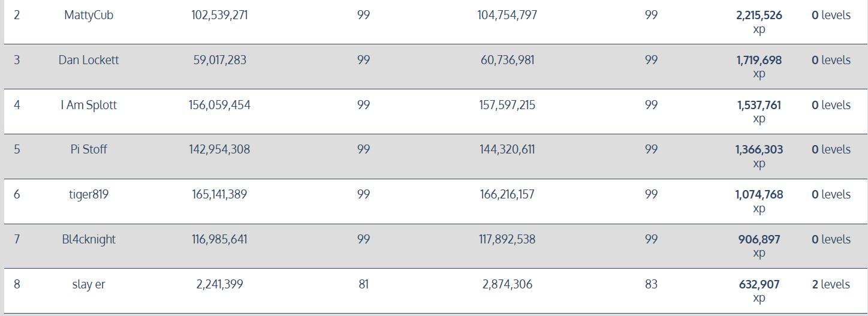Image resolution: width=868 pixels, height=316 pixels.
Task: Click tiger819's 1,074,768 xp gain
Action: click(759, 201)
